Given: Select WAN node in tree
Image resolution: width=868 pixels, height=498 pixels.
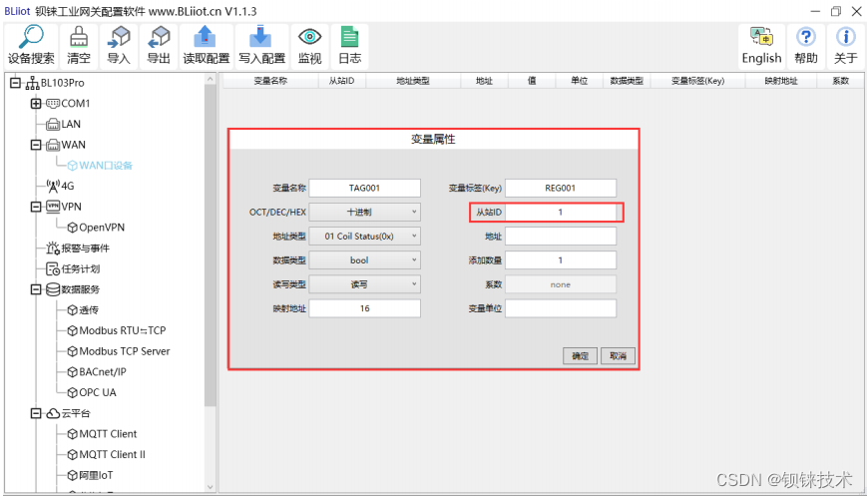Looking at the screenshot, I should (73, 145).
